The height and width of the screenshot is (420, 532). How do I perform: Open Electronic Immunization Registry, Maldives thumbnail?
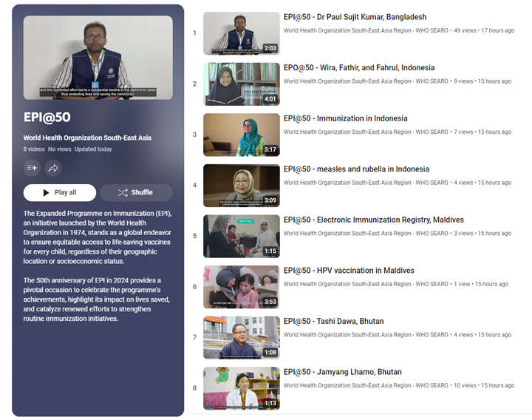[x=241, y=236]
